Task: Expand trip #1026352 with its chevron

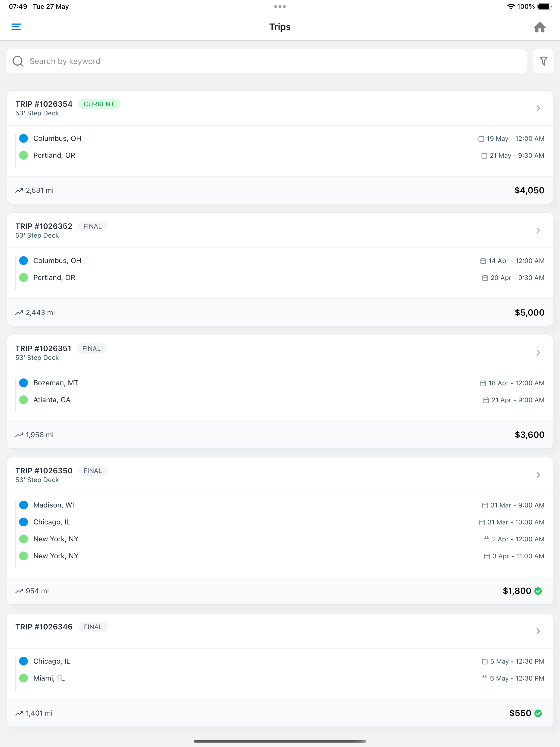Action: click(538, 230)
